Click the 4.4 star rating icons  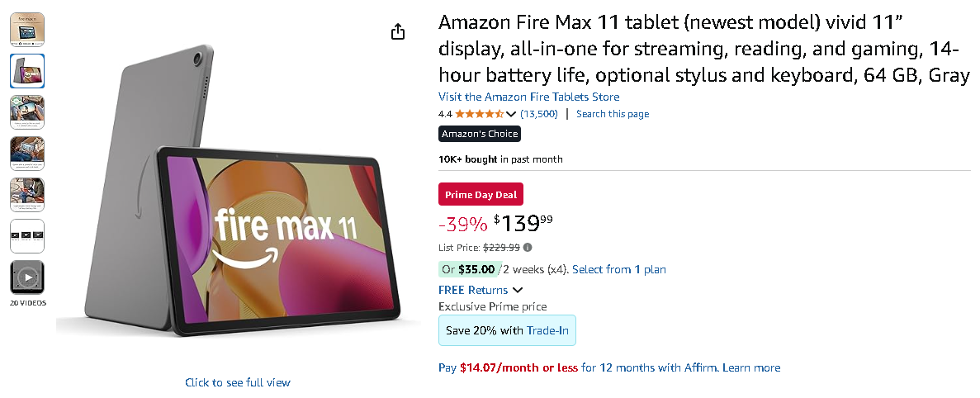coord(480,114)
